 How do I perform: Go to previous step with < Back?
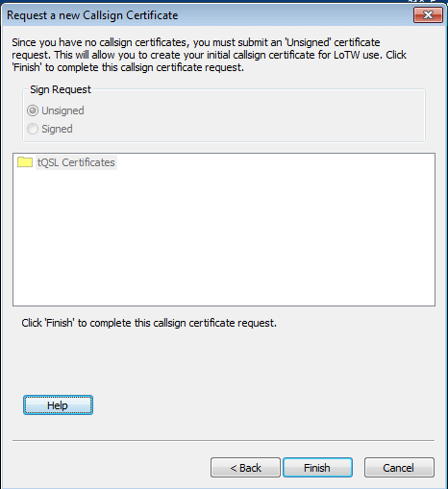[x=245, y=468]
